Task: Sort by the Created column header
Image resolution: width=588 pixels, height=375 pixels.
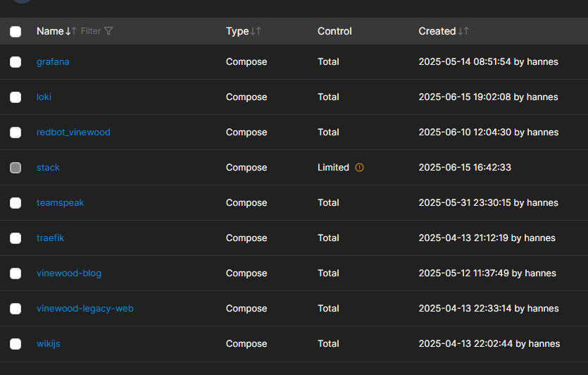Action: (x=437, y=31)
